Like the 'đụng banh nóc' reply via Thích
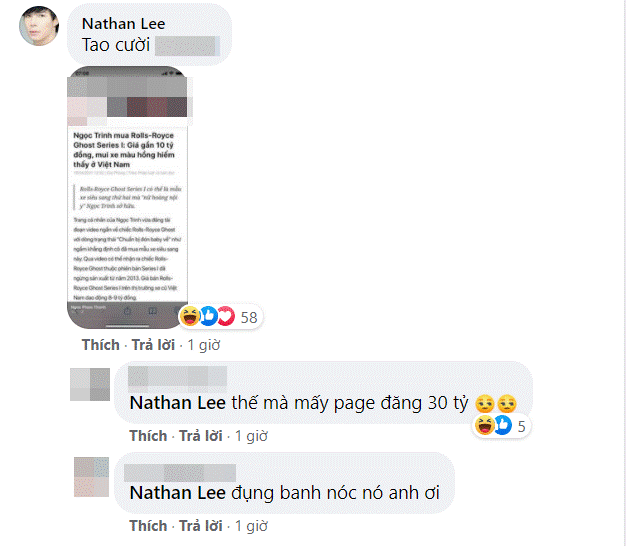 click(x=148, y=526)
